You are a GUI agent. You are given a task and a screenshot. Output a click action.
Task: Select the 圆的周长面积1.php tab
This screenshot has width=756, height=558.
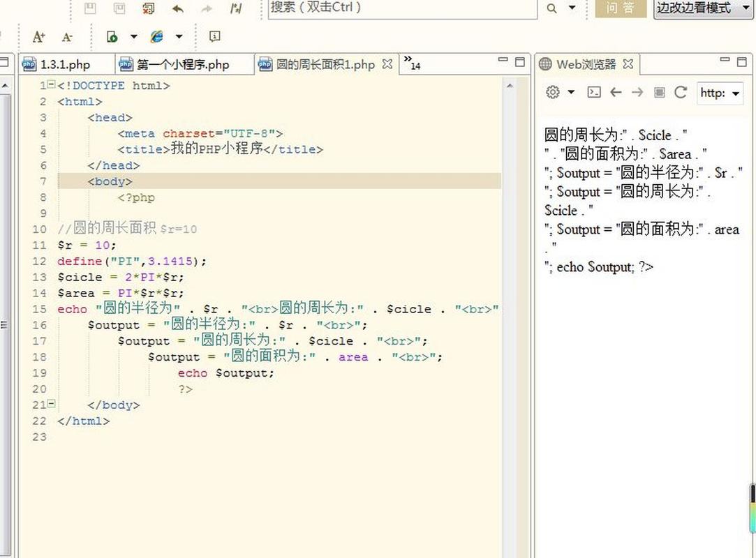click(325, 65)
